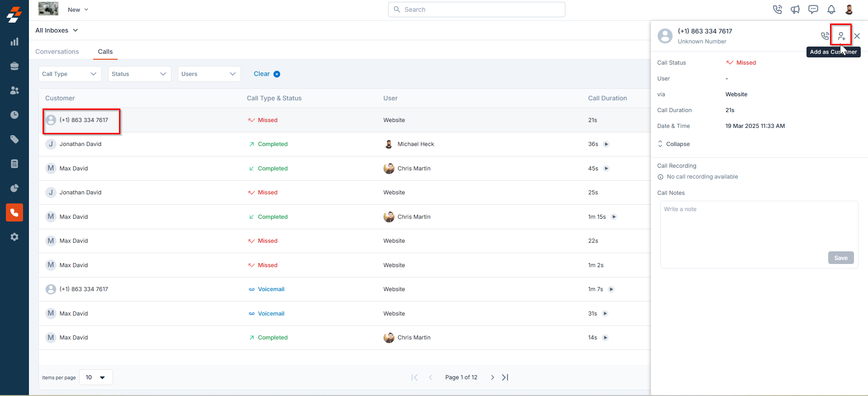Screen dimensions: 868x396
Task: Open the user profile avatar at top right
Action: coord(849,9)
